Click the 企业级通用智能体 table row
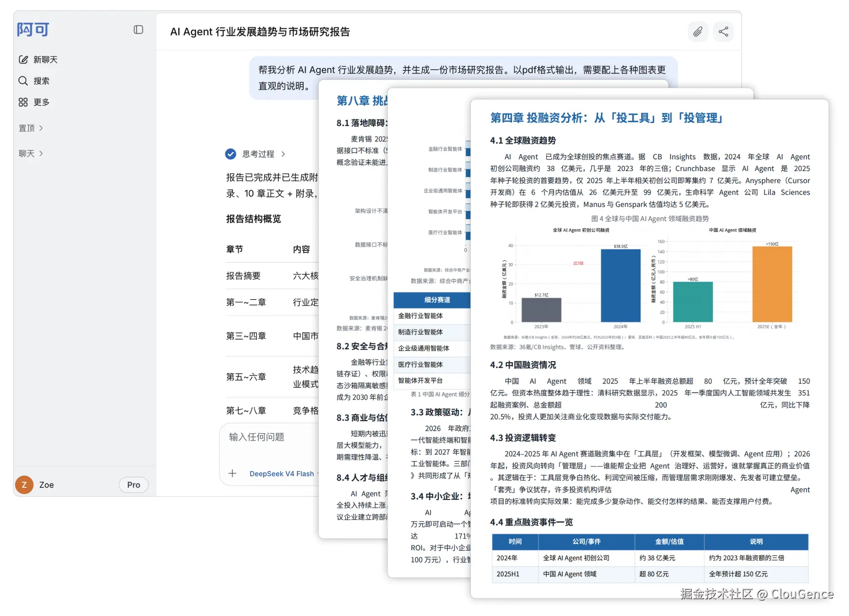The image size is (849, 616). [432, 348]
